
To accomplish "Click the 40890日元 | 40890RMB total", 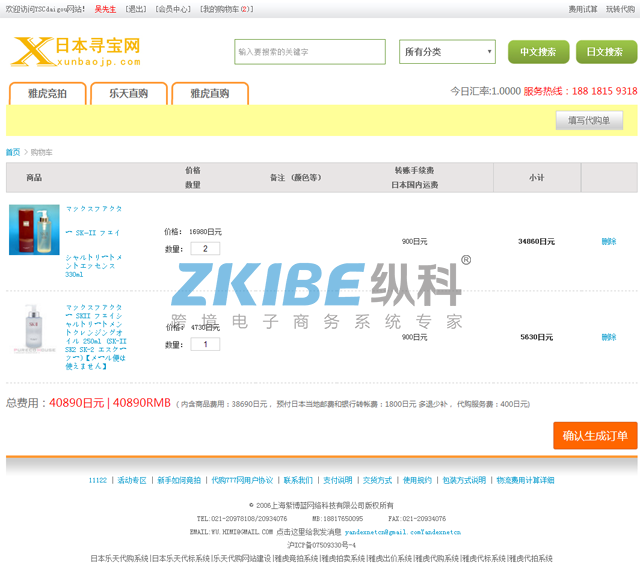I will (110, 403).
